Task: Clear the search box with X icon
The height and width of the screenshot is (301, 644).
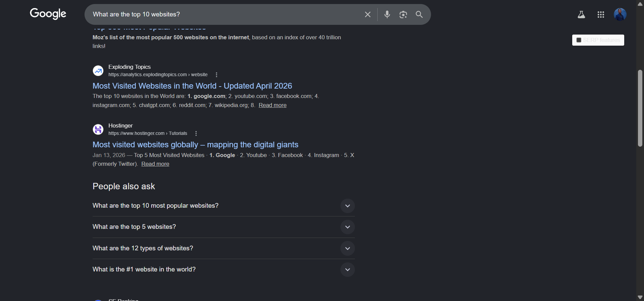Action: coord(368,14)
